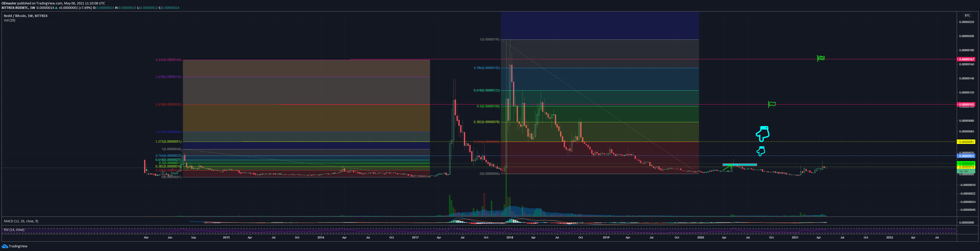Click the 1(0.00000195) Fibonacci level label

490,39
